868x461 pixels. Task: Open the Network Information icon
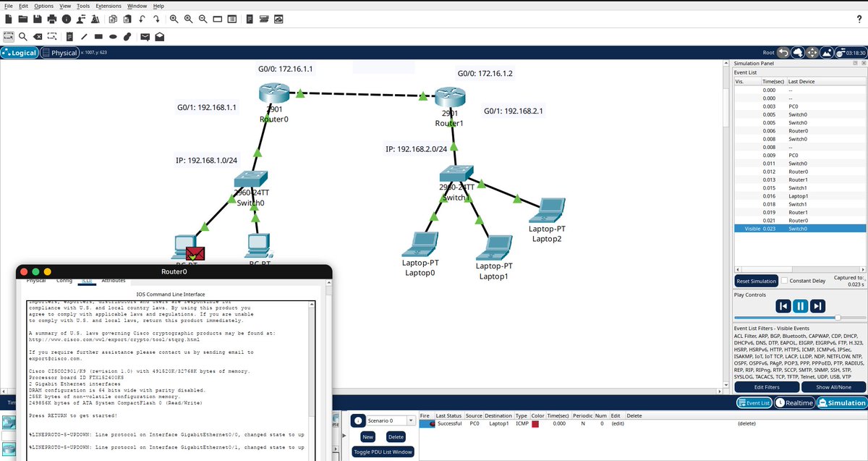(x=67, y=19)
